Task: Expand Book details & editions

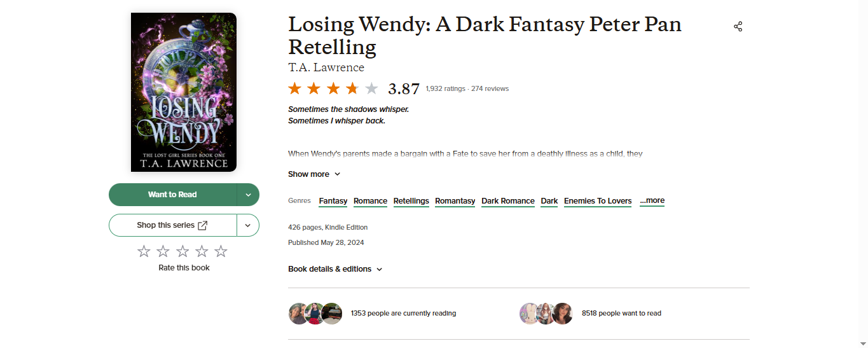Action: click(335, 269)
